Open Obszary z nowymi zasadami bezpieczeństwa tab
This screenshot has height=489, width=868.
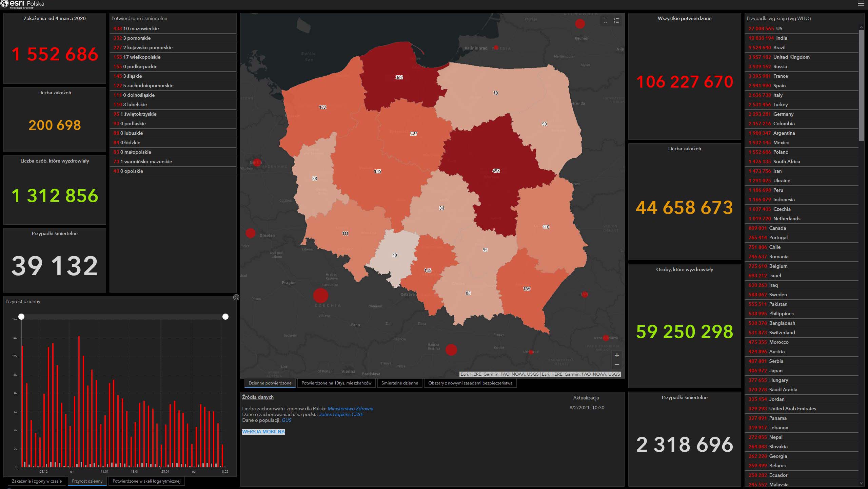click(x=470, y=383)
